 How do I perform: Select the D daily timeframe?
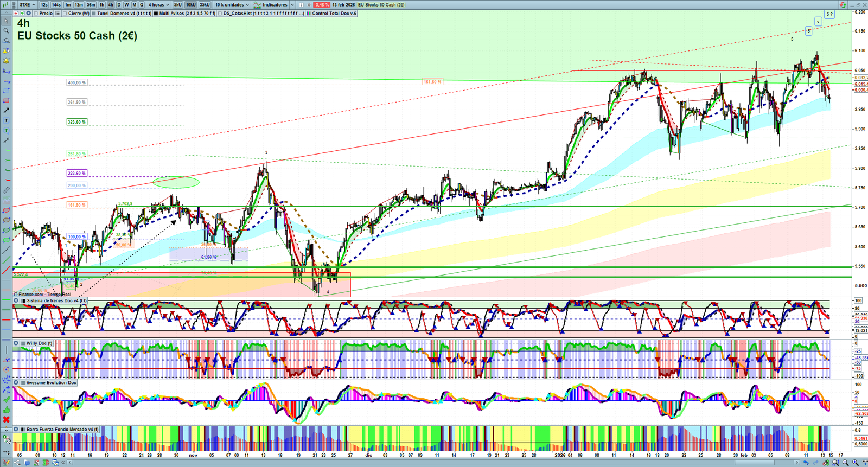(x=119, y=5)
